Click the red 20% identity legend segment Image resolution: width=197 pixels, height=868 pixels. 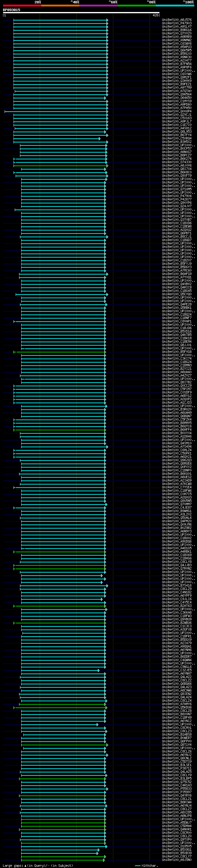point(22,6)
